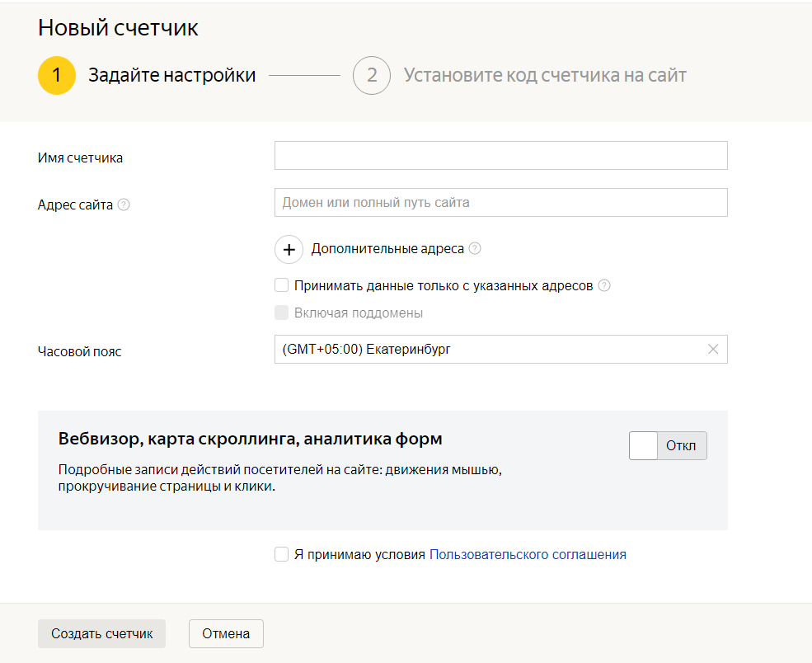Open the Пользовательского соглашения link
812x663 pixels.
tap(528, 555)
